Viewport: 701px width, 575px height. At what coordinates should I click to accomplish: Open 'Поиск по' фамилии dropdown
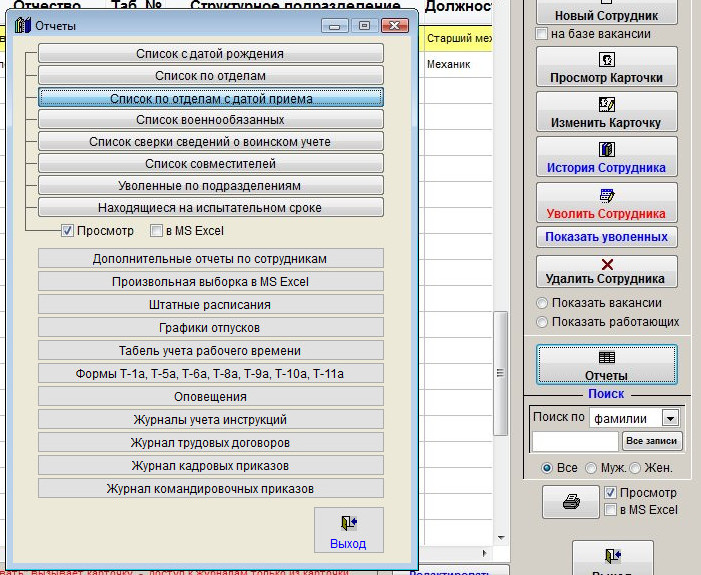pos(670,419)
